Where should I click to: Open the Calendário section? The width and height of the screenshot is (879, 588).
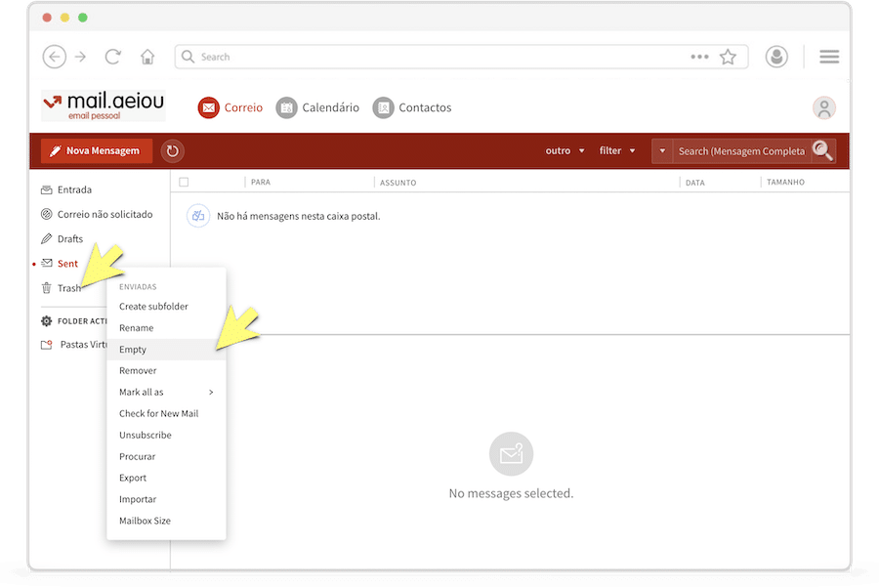pyautogui.click(x=317, y=107)
